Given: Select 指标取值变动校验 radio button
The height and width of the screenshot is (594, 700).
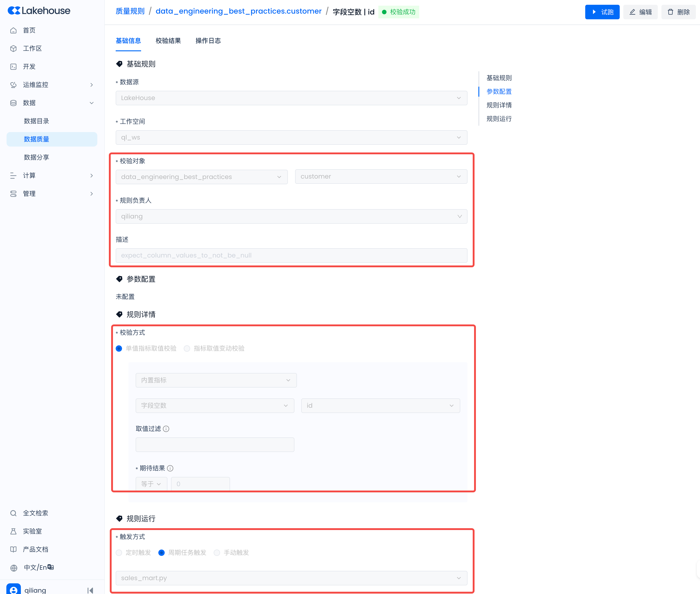Looking at the screenshot, I should (187, 349).
